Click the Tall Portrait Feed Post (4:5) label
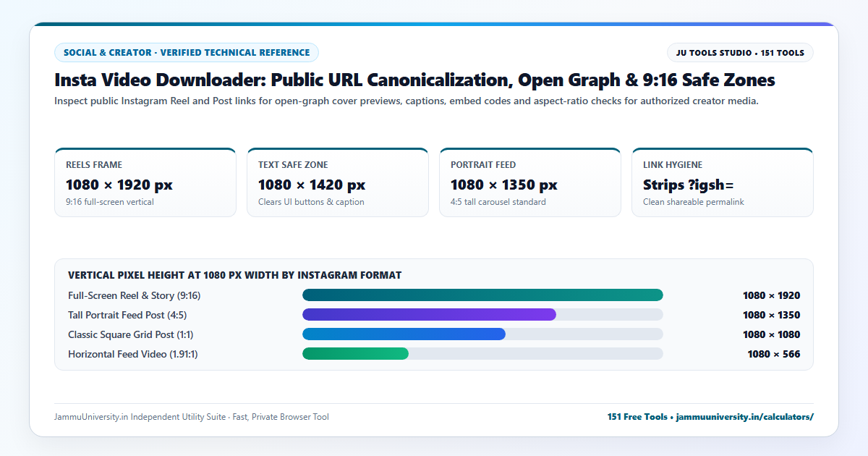This screenshot has width=868, height=456. [x=127, y=315]
